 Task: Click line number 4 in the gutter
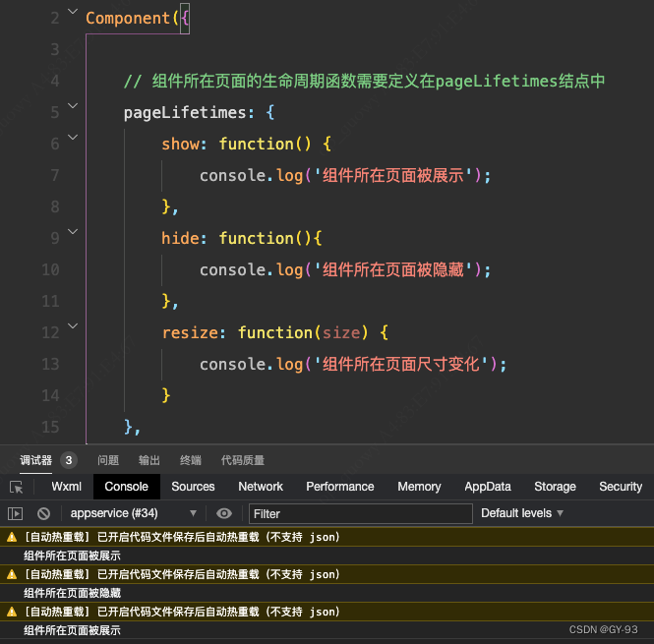tap(55, 81)
